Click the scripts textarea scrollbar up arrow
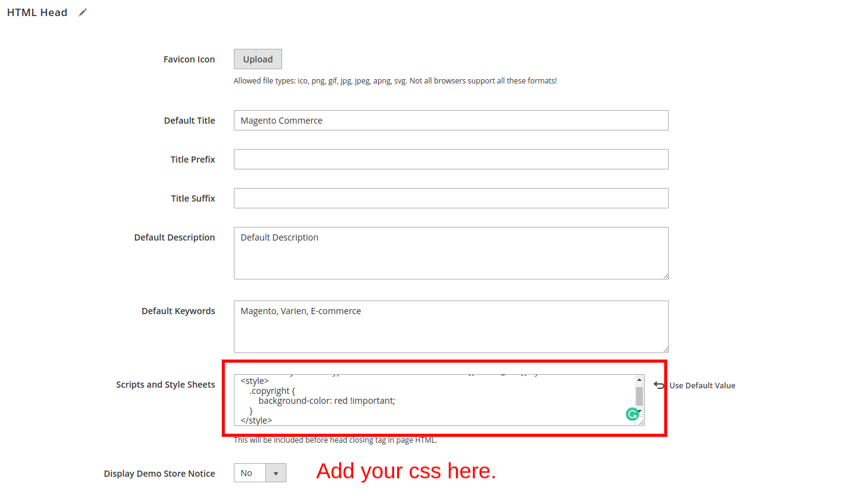 pos(639,380)
